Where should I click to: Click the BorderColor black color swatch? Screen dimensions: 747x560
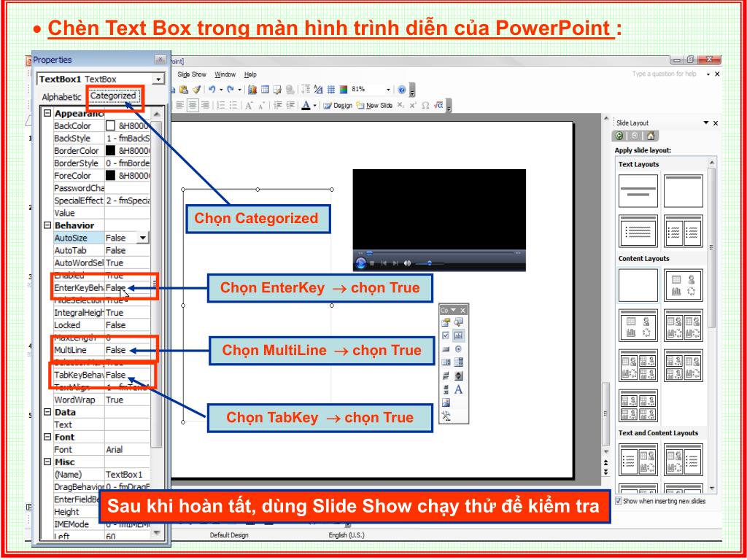click(111, 150)
